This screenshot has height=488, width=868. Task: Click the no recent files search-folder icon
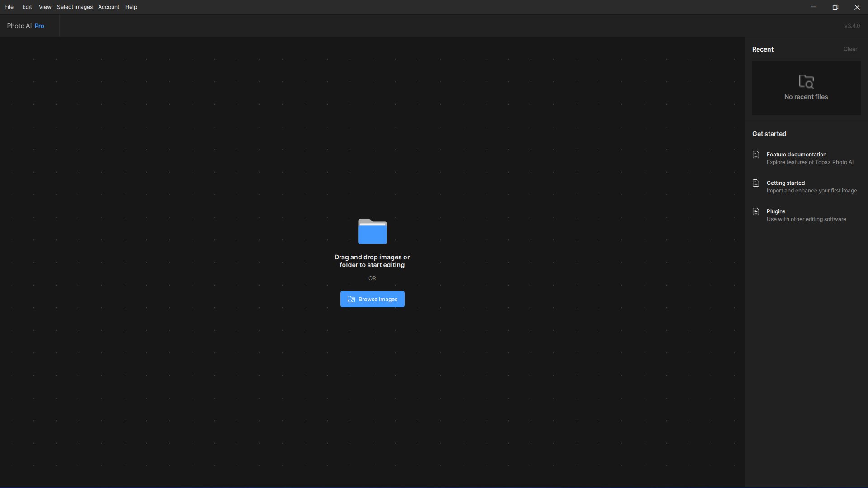[x=806, y=82]
